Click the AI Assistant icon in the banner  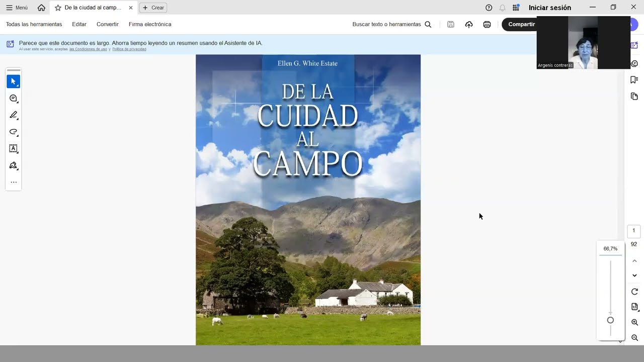(x=10, y=44)
